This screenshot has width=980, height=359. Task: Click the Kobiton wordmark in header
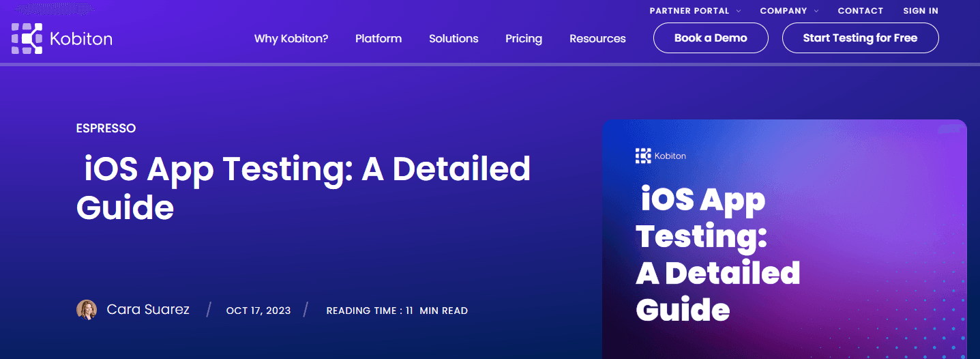[x=81, y=39]
